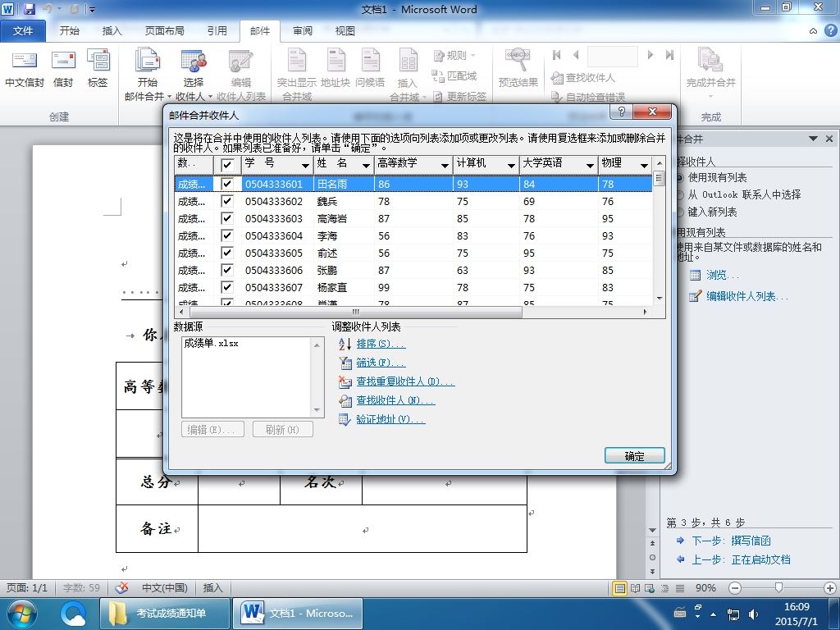Switch to the 审阅 (Review) tab
This screenshot has width=840, height=630.
click(x=303, y=31)
